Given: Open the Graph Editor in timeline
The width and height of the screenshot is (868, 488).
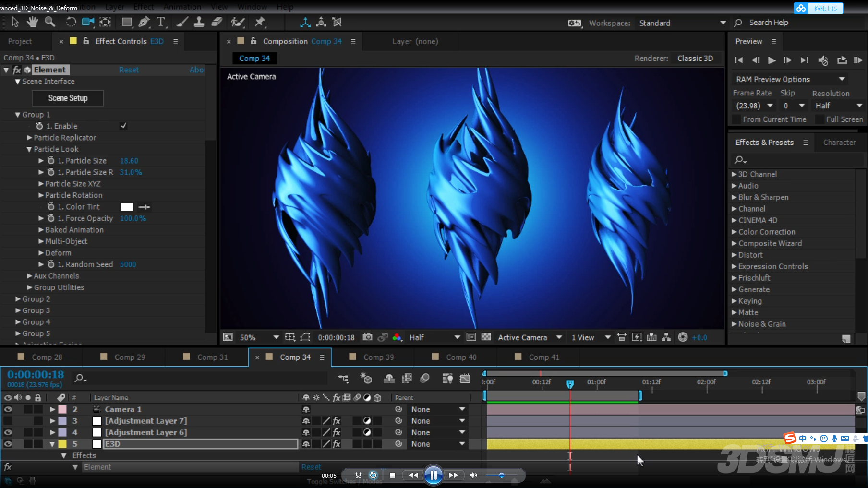Looking at the screenshot, I should 465,379.
